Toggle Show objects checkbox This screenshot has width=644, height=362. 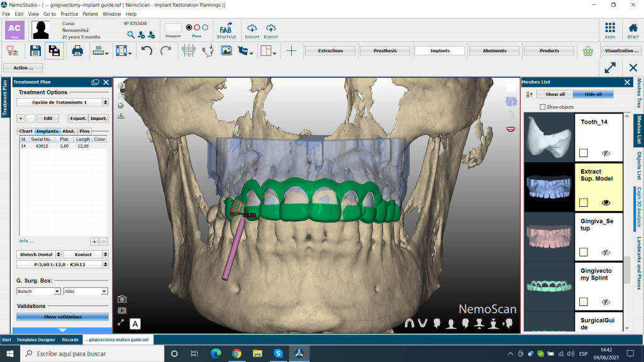coord(543,107)
